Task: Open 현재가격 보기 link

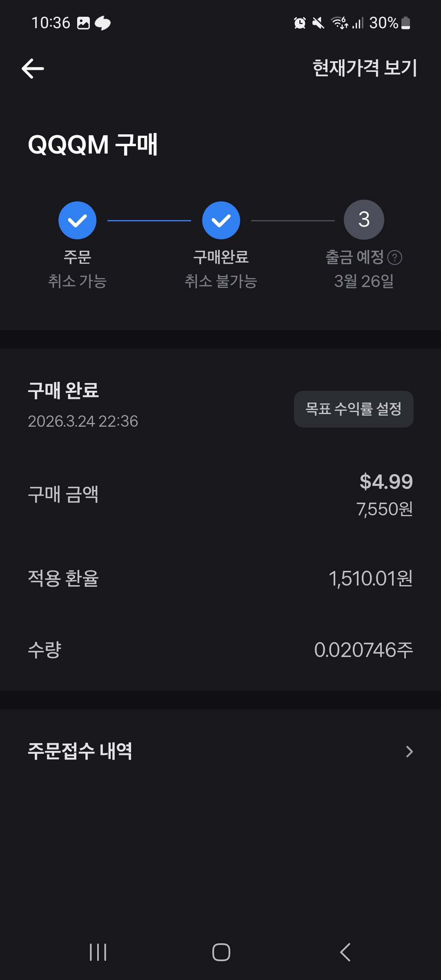Action: click(365, 68)
